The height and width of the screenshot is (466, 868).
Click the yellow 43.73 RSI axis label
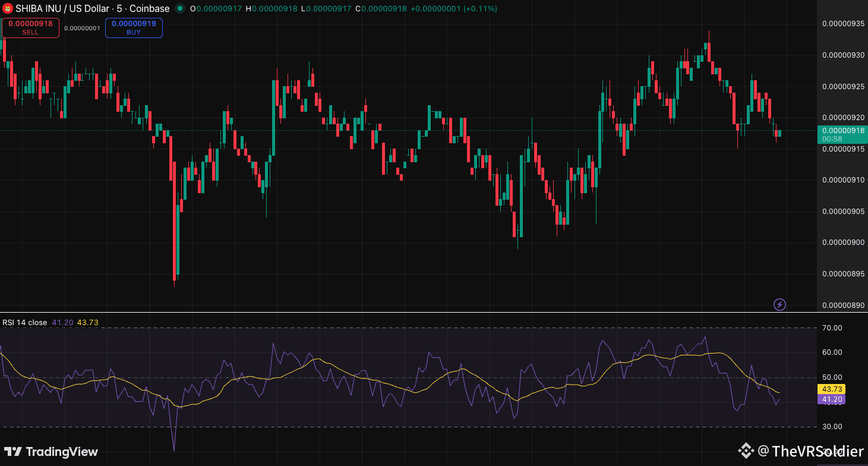(x=832, y=389)
